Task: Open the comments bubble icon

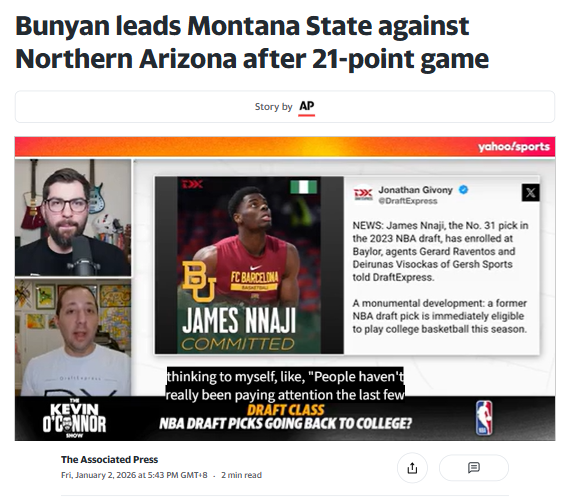Action: tap(473, 468)
